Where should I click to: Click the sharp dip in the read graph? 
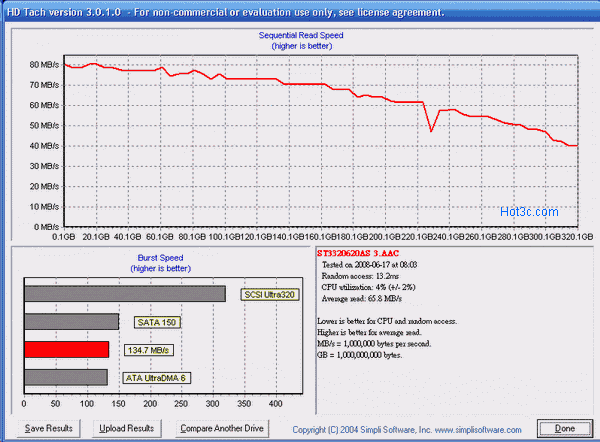(431, 130)
